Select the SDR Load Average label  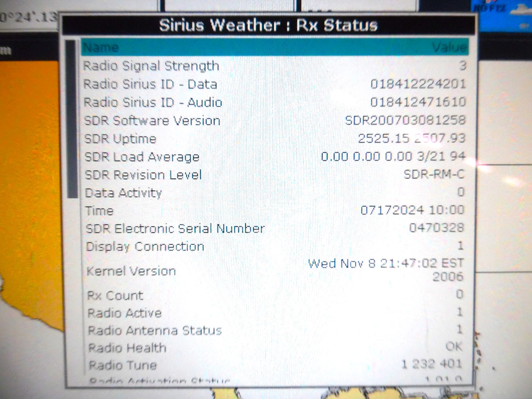142,157
